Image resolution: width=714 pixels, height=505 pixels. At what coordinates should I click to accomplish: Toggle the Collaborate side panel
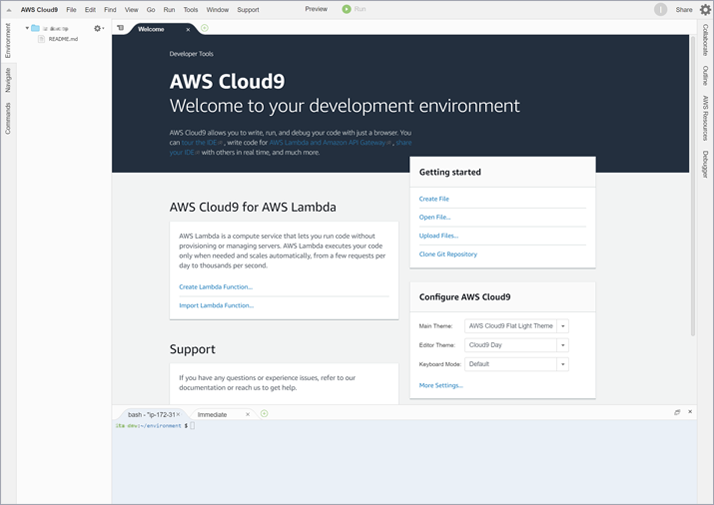[705, 40]
